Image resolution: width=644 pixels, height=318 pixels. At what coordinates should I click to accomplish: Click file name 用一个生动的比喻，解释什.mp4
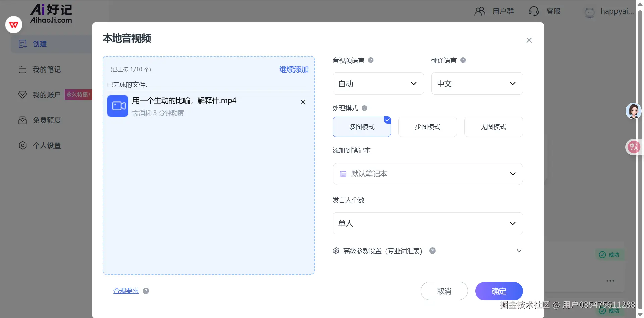pos(184,101)
